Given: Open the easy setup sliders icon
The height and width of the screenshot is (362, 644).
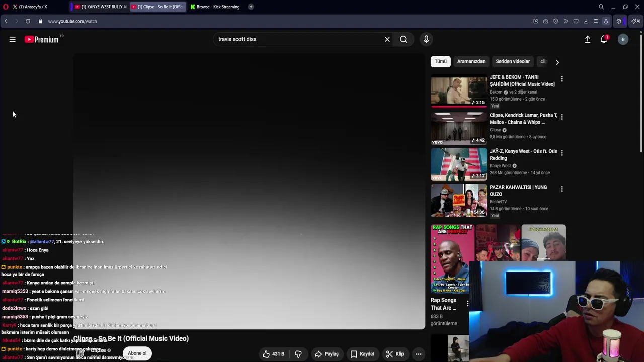Looking at the screenshot, I should tap(596, 21).
